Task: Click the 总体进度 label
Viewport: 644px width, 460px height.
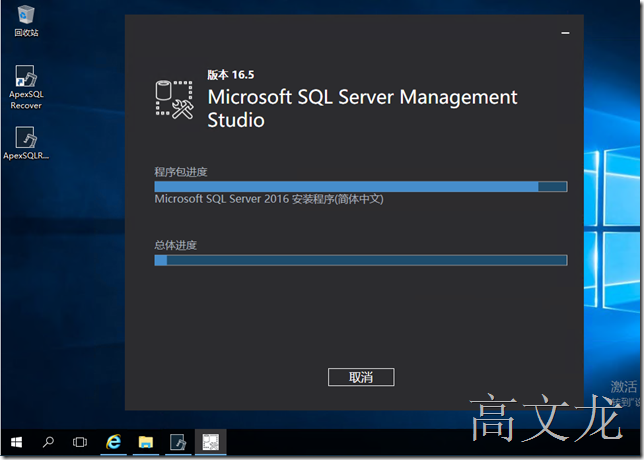Action: tap(175, 245)
